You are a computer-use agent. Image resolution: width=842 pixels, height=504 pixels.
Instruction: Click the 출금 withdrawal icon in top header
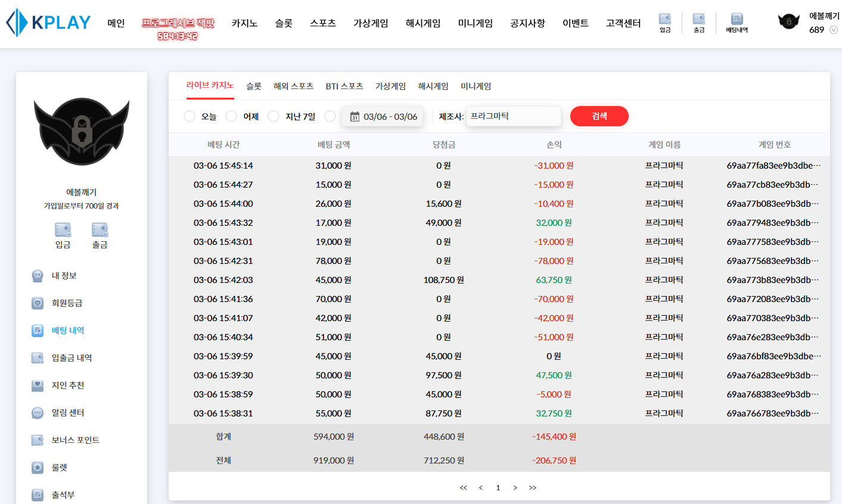point(698,23)
